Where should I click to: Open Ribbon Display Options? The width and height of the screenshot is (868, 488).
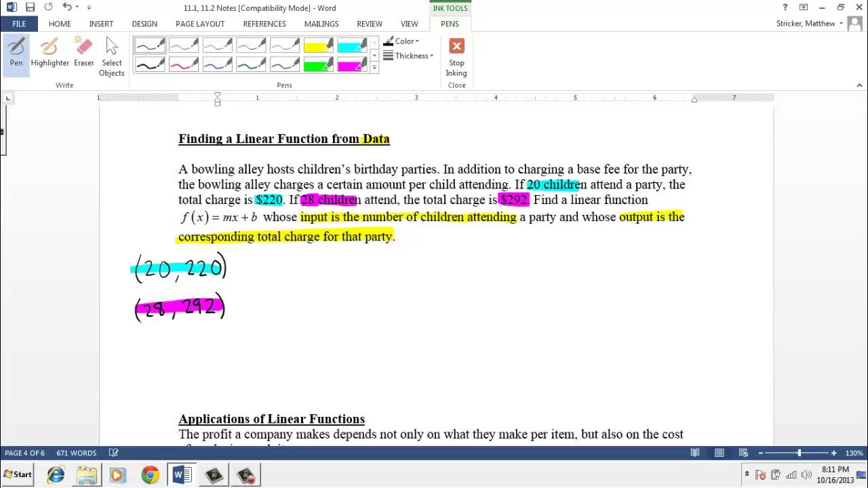804,7
